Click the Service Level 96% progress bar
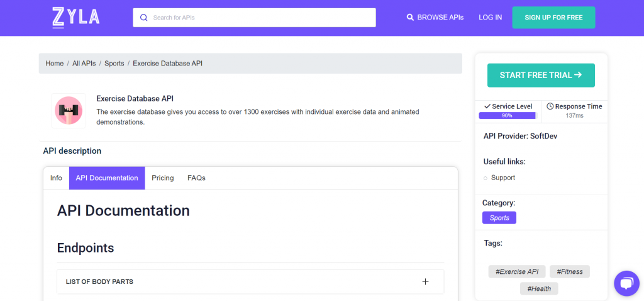644x301 pixels. tap(508, 115)
